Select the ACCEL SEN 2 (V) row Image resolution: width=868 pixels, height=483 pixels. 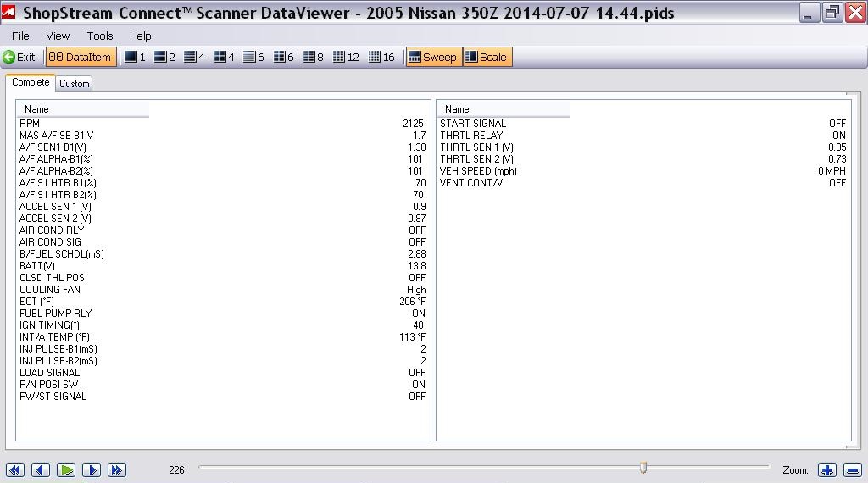tap(223, 219)
